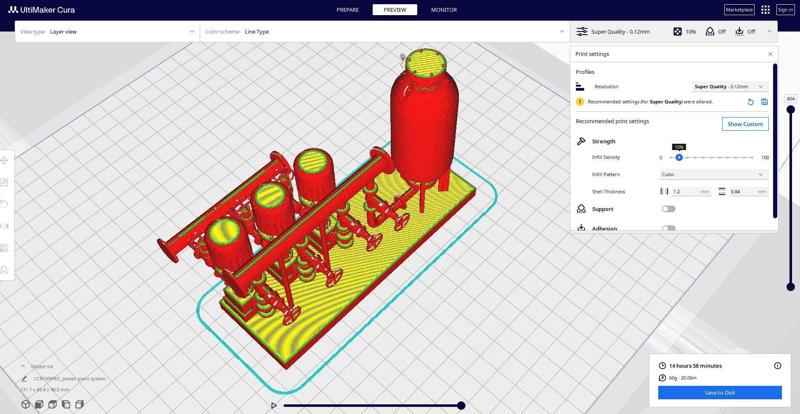Image resolution: width=800 pixels, height=414 pixels.
Task: Click the resolution layers icon
Action: 579,87
